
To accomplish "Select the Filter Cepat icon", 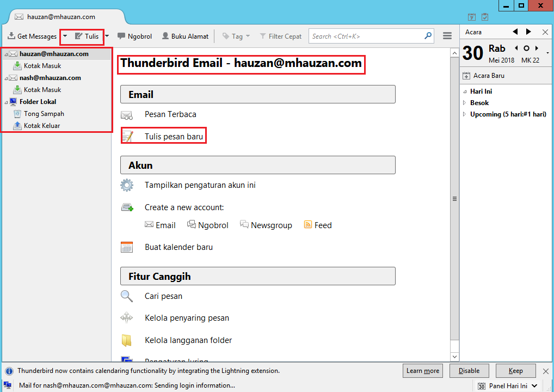I will tap(263, 36).
